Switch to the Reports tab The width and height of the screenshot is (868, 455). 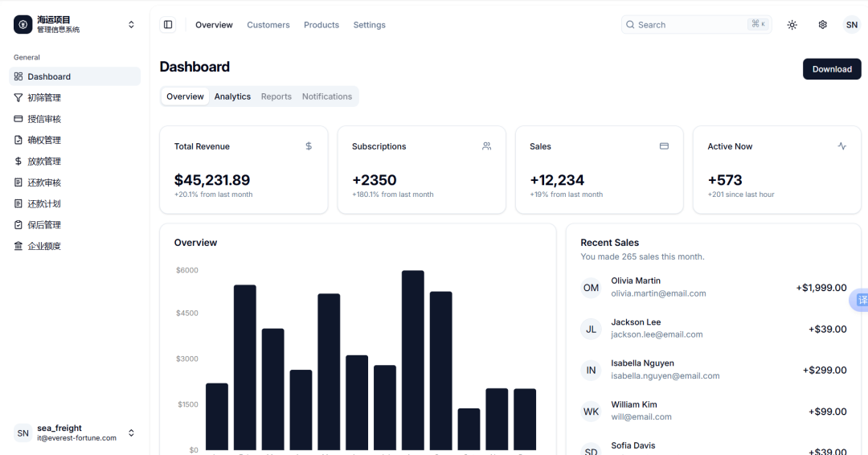pos(276,96)
